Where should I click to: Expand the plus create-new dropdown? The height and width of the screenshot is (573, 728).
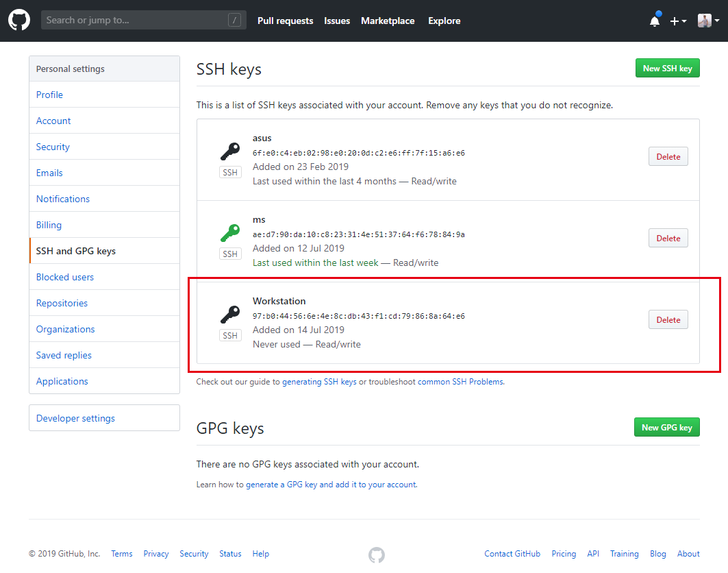(x=678, y=21)
